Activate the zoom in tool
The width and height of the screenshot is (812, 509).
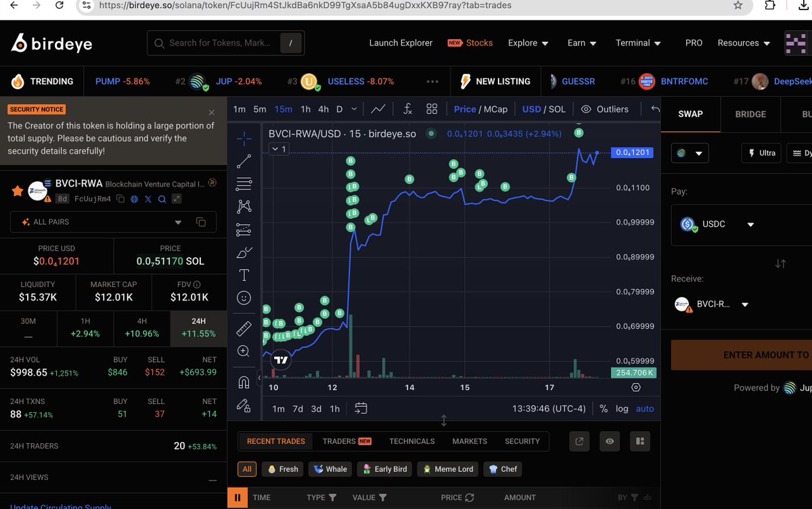[244, 351]
